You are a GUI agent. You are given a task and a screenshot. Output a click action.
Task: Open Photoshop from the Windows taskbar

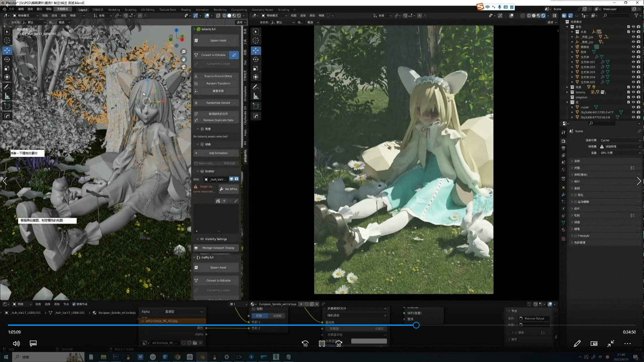(116, 357)
